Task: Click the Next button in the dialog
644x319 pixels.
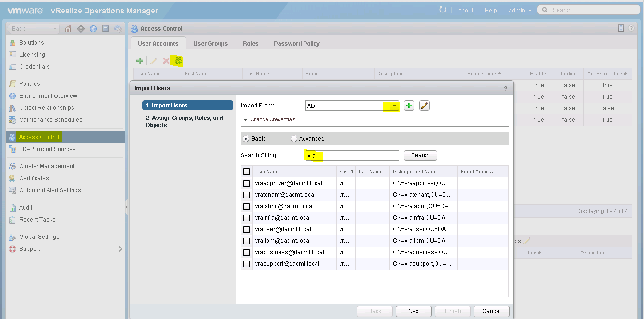Action: [414, 311]
